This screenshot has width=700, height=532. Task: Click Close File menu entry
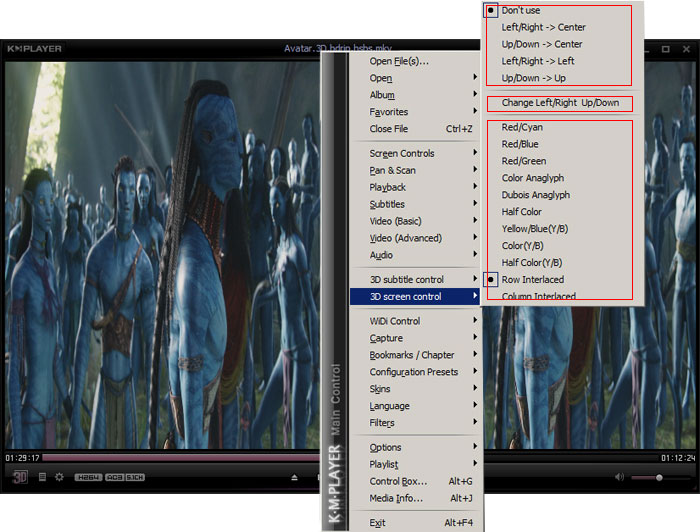tap(415, 129)
